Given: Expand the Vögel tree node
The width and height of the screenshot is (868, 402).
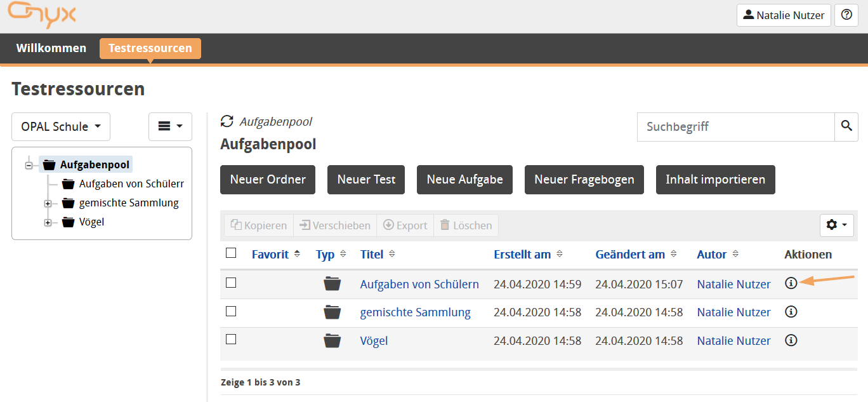Looking at the screenshot, I should coord(49,222).
